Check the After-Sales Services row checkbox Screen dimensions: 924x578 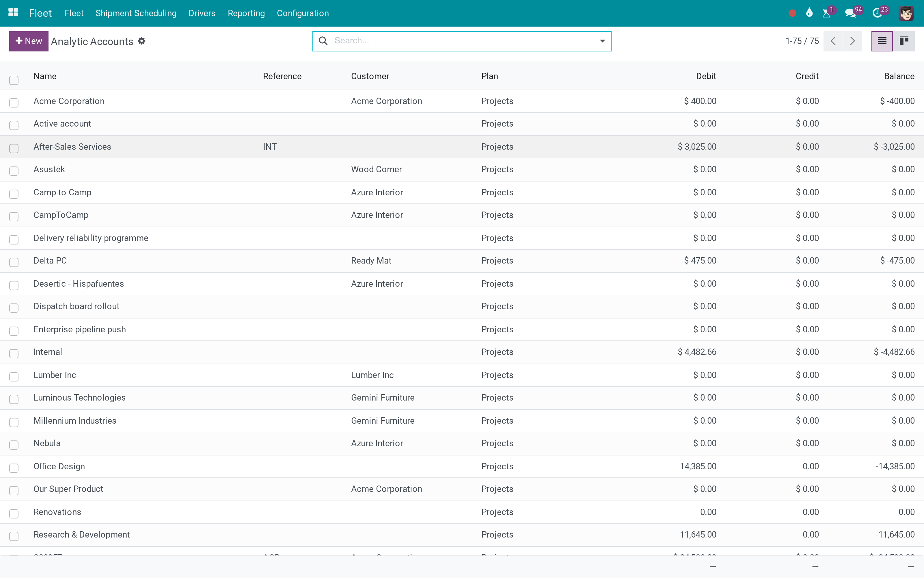[14, 148]
